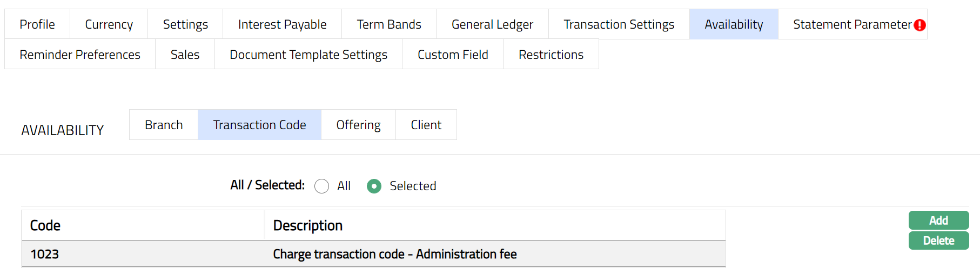Image resolution: width=980 pixels, height=274 pixels.
Task: Switch to the Offering sub-tab
Action: pyautogui.click(x=358, y=125)
